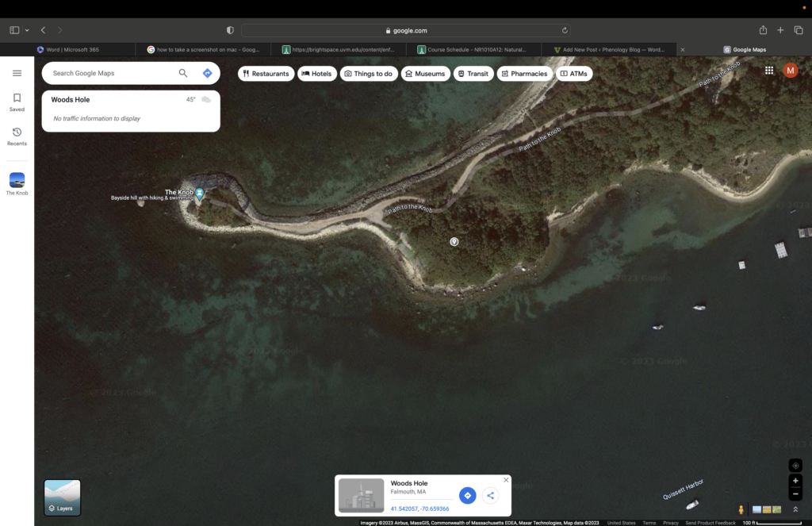Open directions from the search box

(207, 73)
